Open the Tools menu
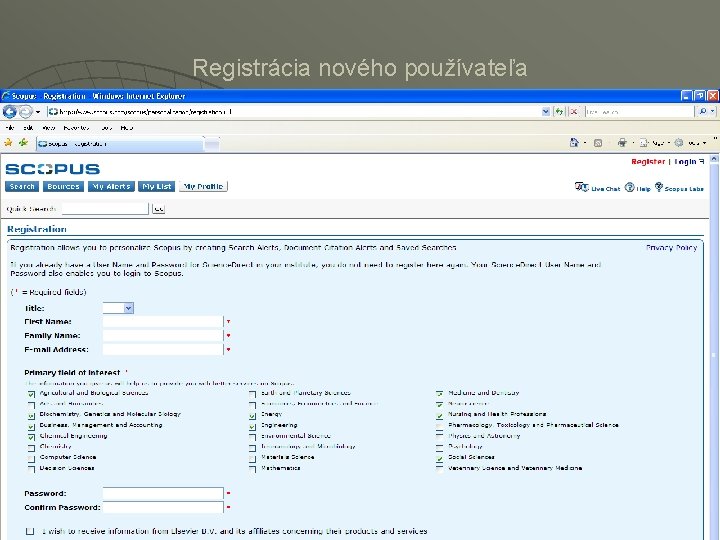 pos(107,128)
